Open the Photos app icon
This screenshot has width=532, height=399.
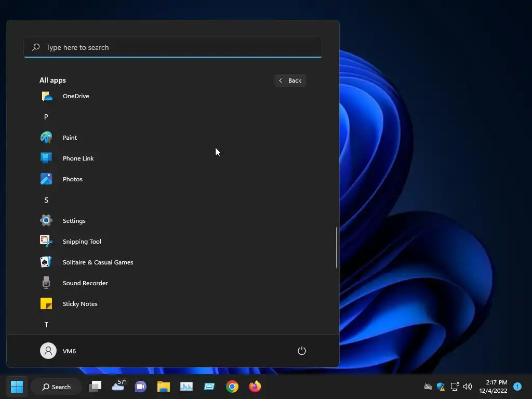click(46, 179)
